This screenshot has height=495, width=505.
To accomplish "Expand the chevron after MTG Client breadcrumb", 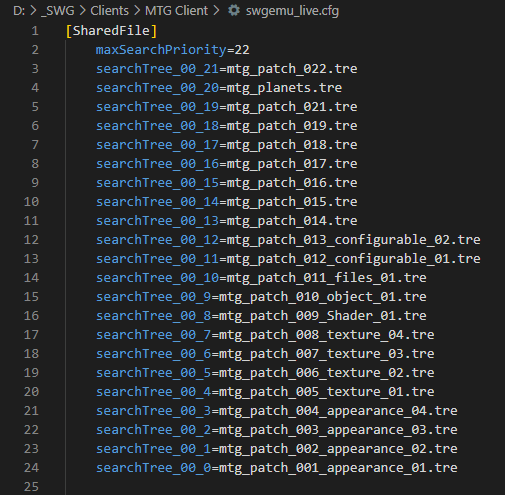I will click(x=216, y=11).
